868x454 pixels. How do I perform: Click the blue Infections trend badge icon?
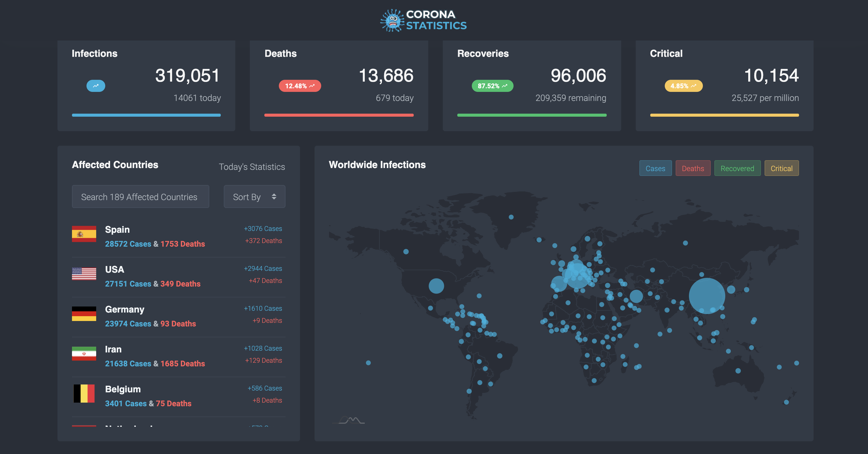tap(96, 86)
